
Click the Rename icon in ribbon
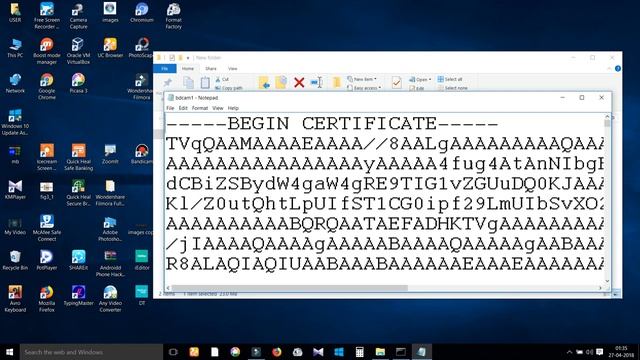(317, 83)
